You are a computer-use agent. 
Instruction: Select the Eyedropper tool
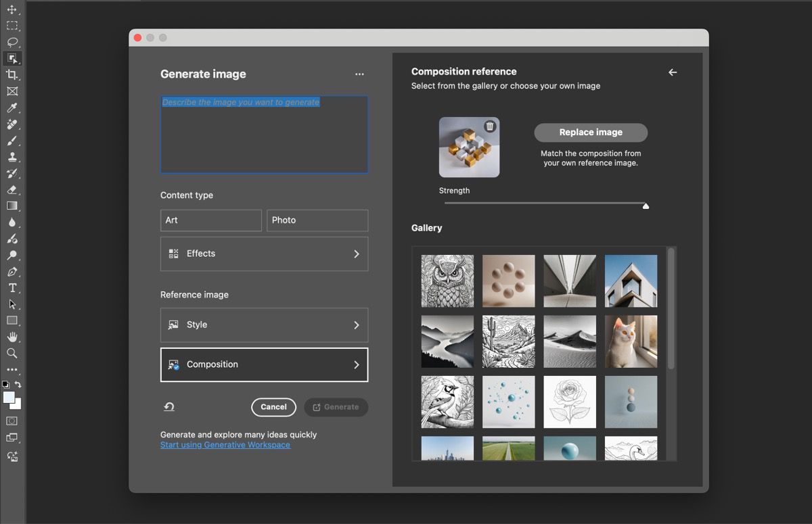coord(12,108)
